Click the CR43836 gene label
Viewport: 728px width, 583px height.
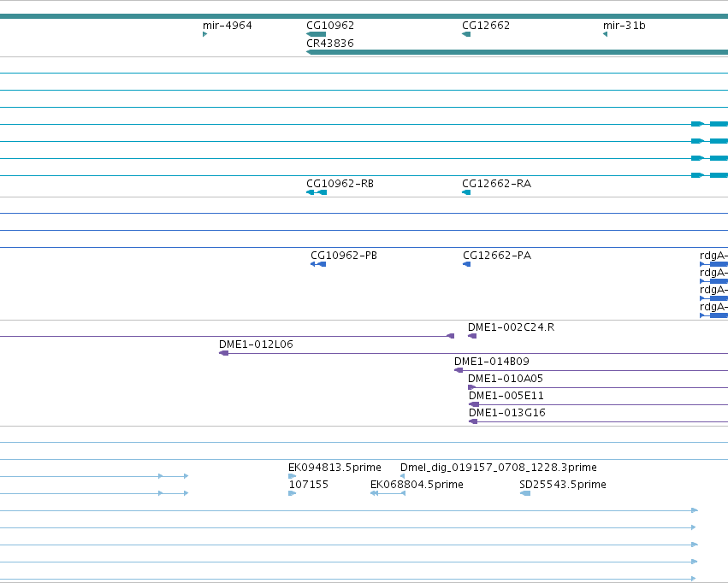click(x=330, y=43)
